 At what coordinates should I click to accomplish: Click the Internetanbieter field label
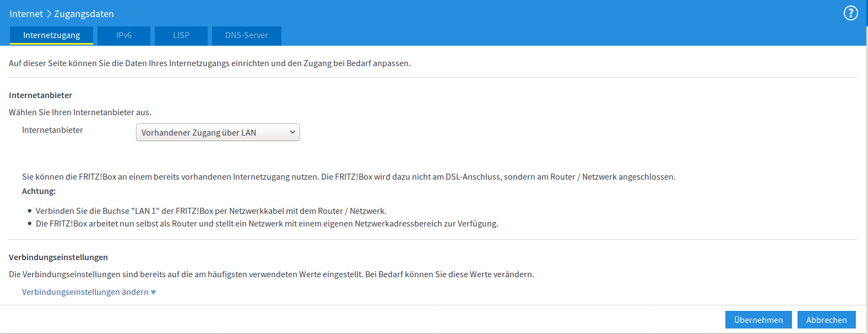(52, 130)
